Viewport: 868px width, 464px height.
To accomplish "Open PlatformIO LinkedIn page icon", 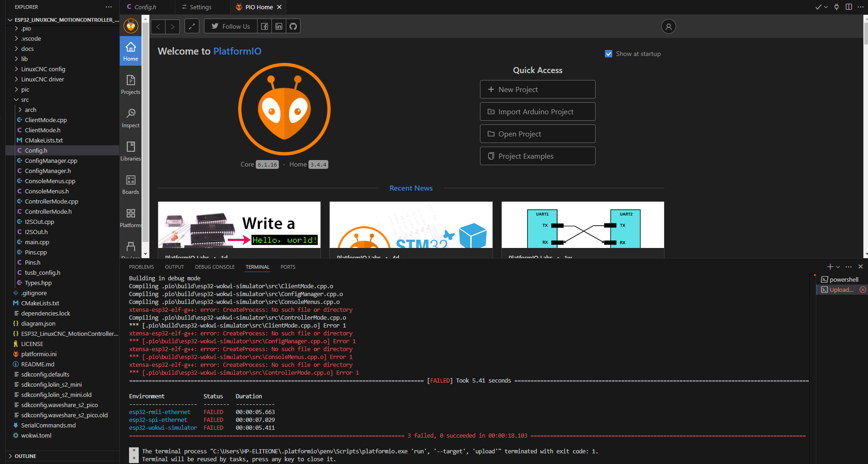I will point(279,26).
